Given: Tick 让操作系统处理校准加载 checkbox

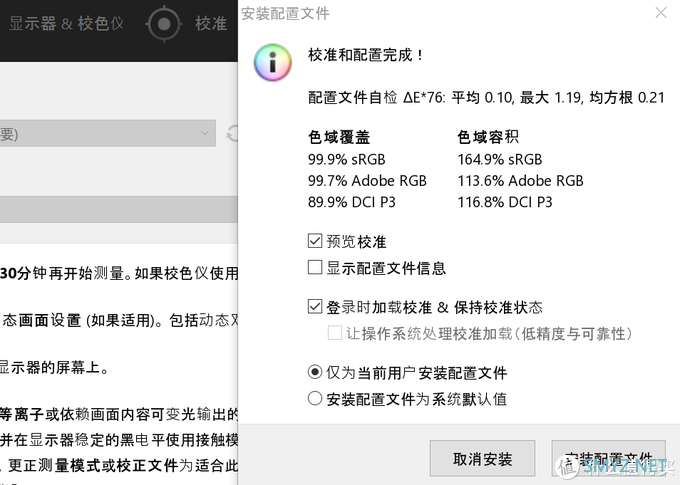Looking at the screenshot, I should [x=336, y=333].
